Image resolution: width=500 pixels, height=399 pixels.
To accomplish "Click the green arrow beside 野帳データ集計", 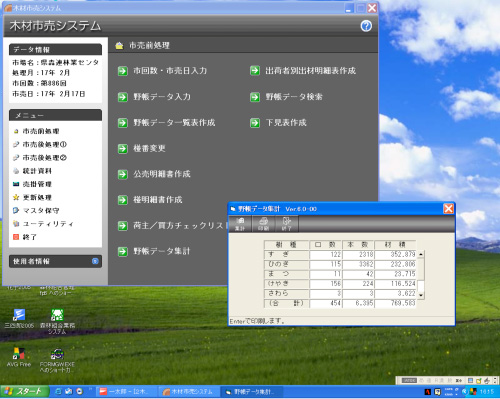I will [x=123, y=251].
